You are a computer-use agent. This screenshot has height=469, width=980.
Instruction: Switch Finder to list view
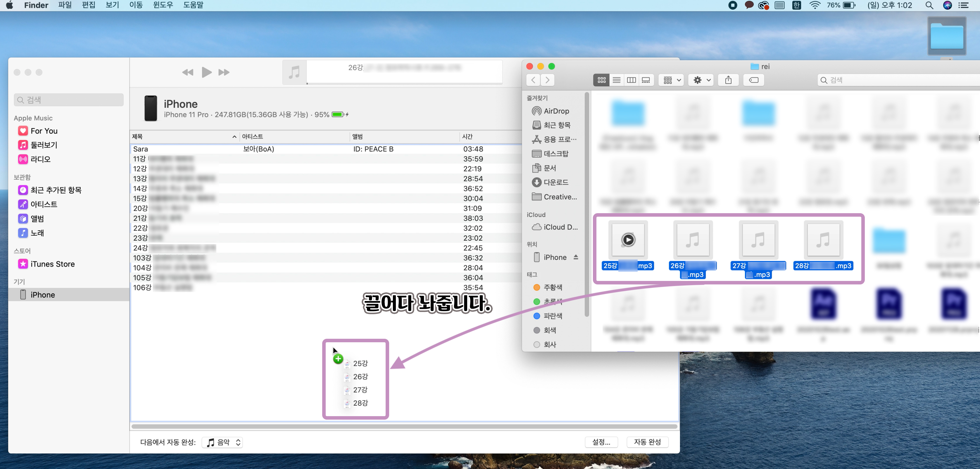(x=616, y=80)
